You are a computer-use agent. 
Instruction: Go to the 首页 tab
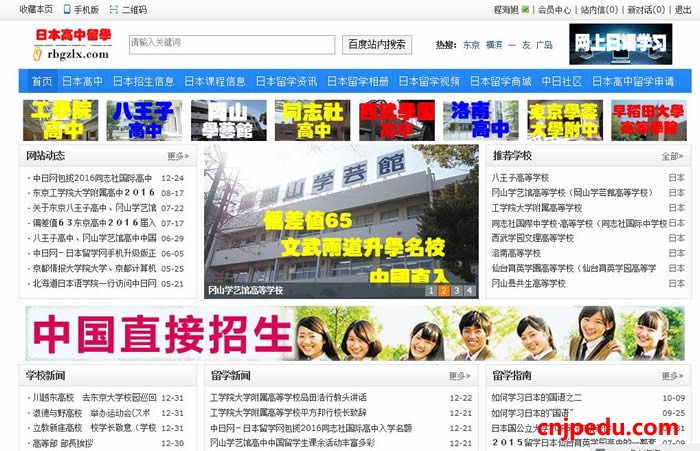tap(42, 81)
